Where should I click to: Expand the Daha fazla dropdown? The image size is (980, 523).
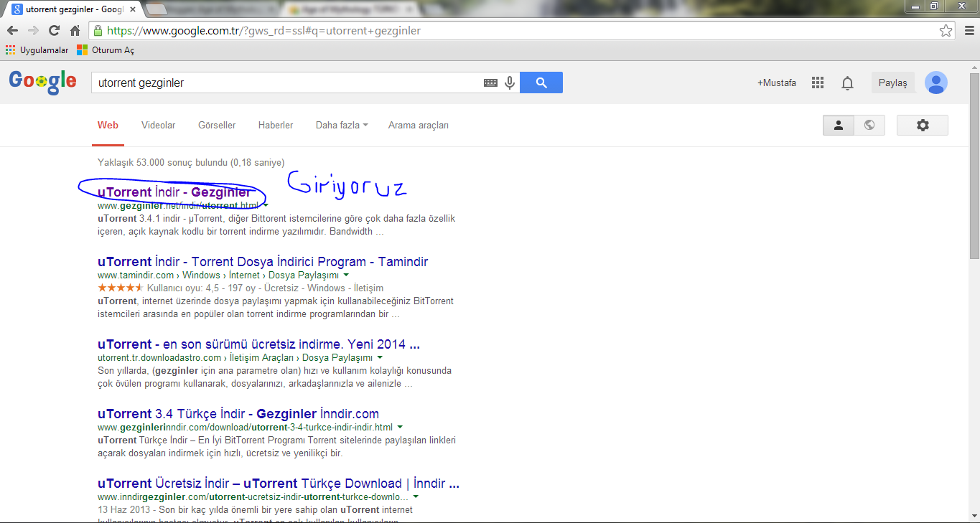(342, 125)
